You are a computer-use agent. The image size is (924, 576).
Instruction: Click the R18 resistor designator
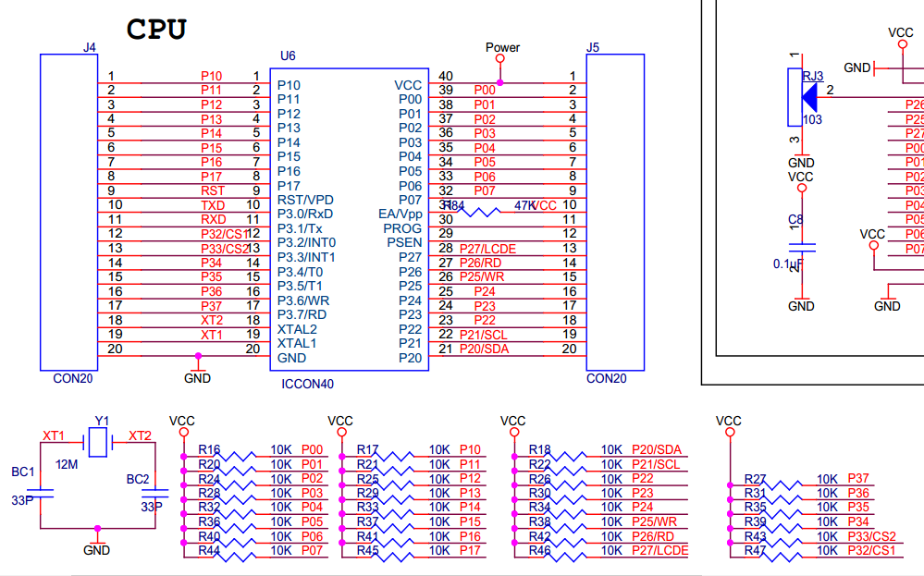point(540,450)
